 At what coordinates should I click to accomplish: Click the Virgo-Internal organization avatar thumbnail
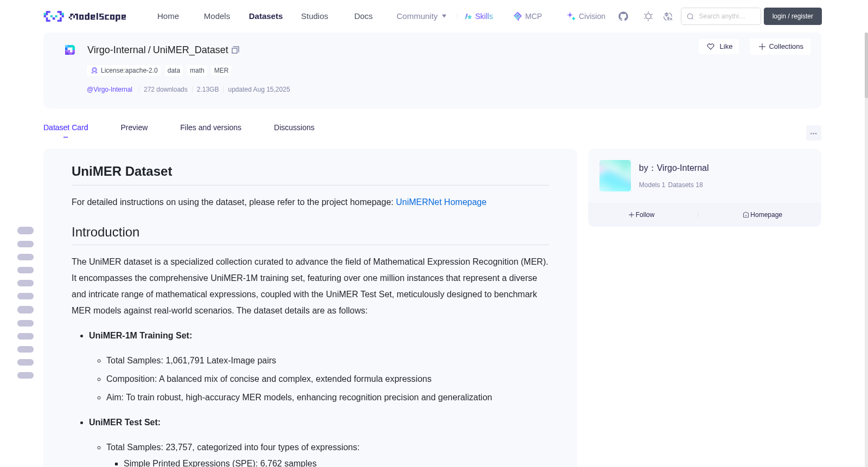pyautogui.click(x=615, y=176)
